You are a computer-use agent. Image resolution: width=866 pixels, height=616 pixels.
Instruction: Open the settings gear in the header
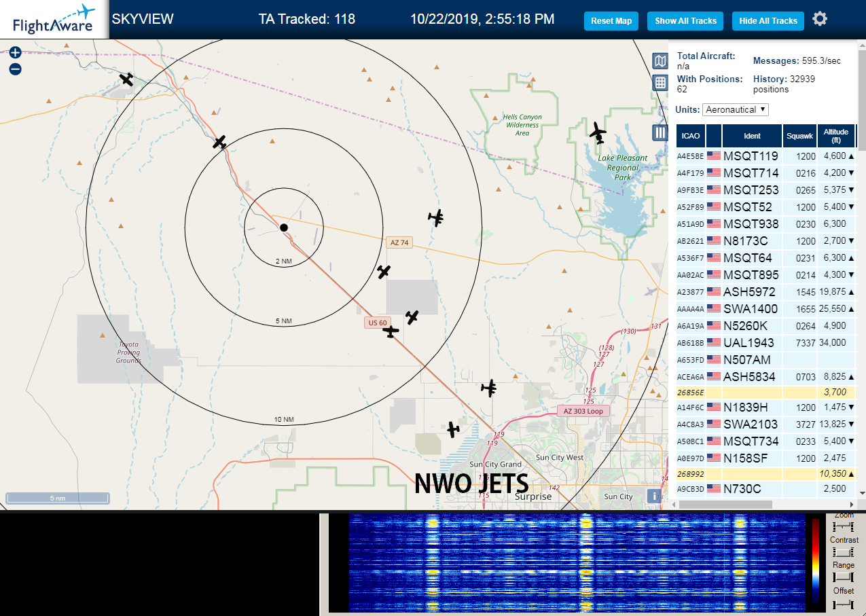820,19
